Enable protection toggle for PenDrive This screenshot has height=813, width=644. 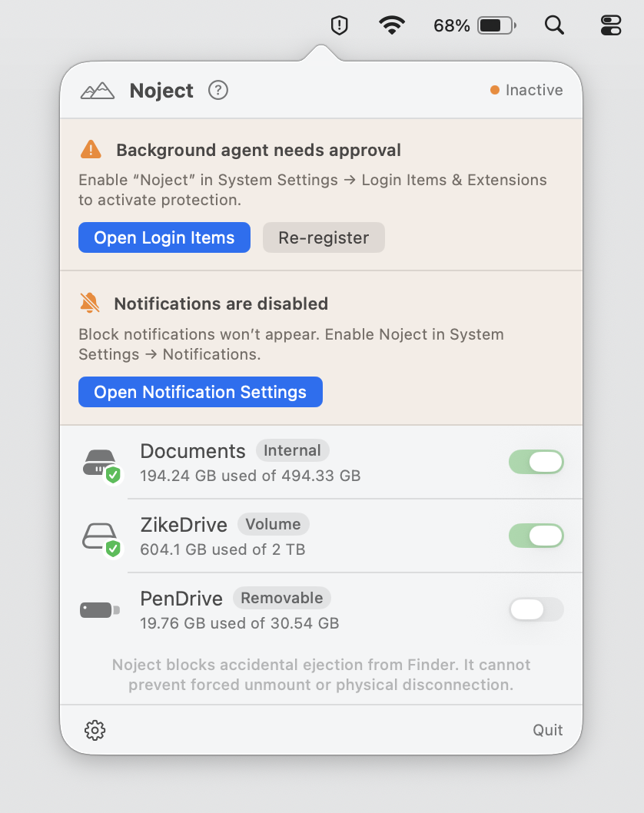(x=536, y=609)
